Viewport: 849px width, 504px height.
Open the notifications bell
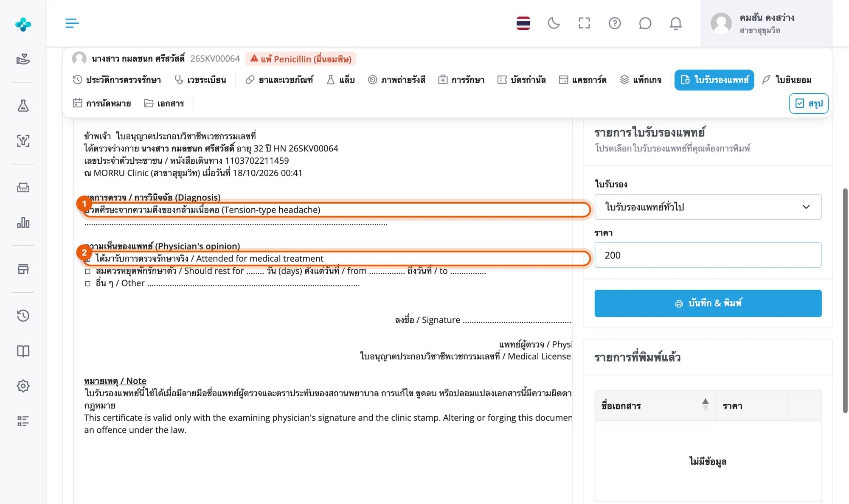pyautogui.click(x=675, y=23)
